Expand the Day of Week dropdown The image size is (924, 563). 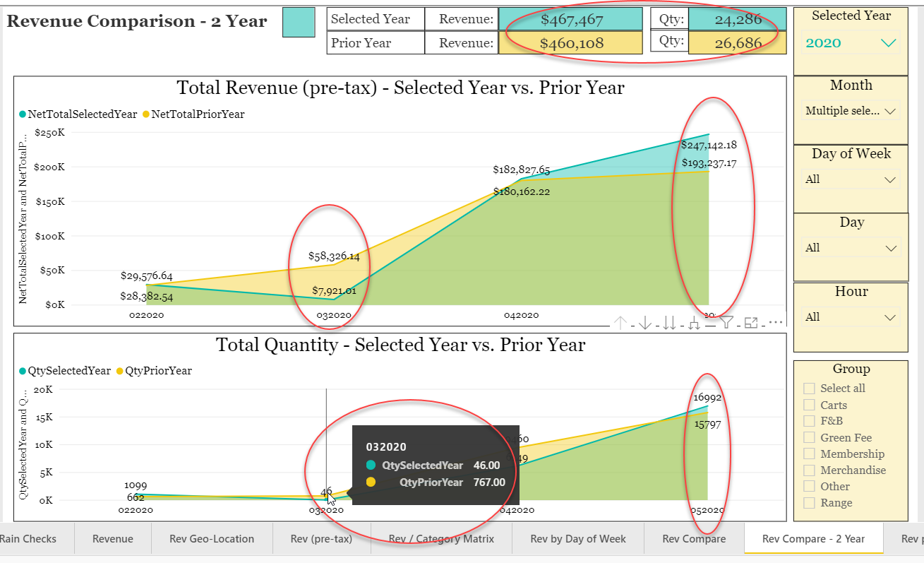(x=890, y=179)
